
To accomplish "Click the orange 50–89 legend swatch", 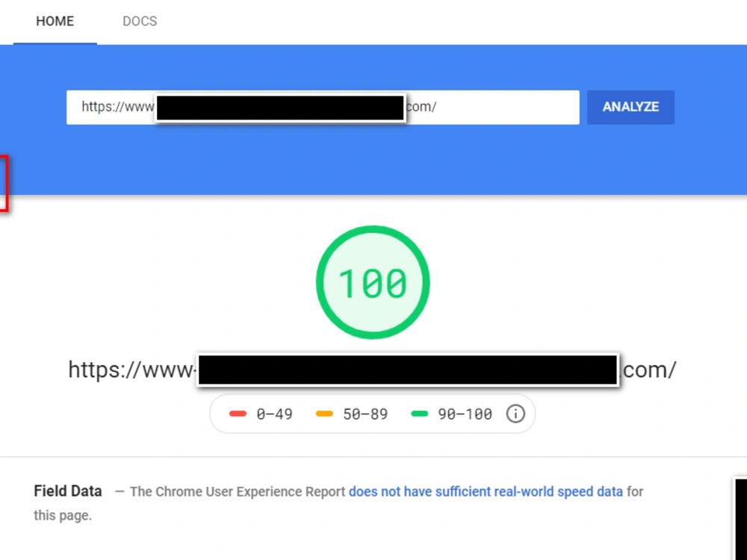I will (x=324, y=414).
